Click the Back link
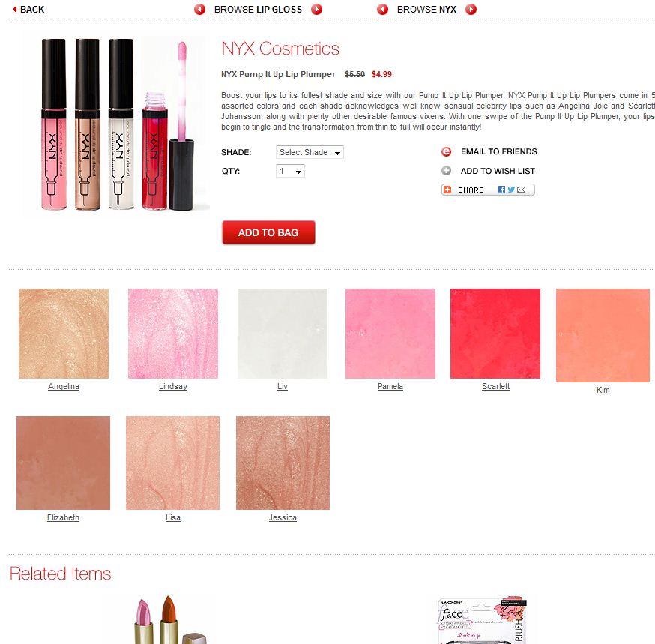The image size is (655, 644). [28, 9]
